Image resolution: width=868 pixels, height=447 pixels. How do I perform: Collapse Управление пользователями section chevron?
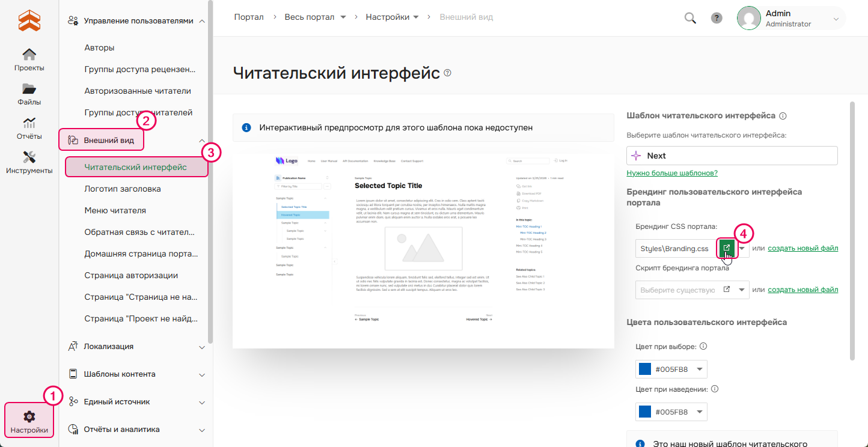[x=202, y=21]
